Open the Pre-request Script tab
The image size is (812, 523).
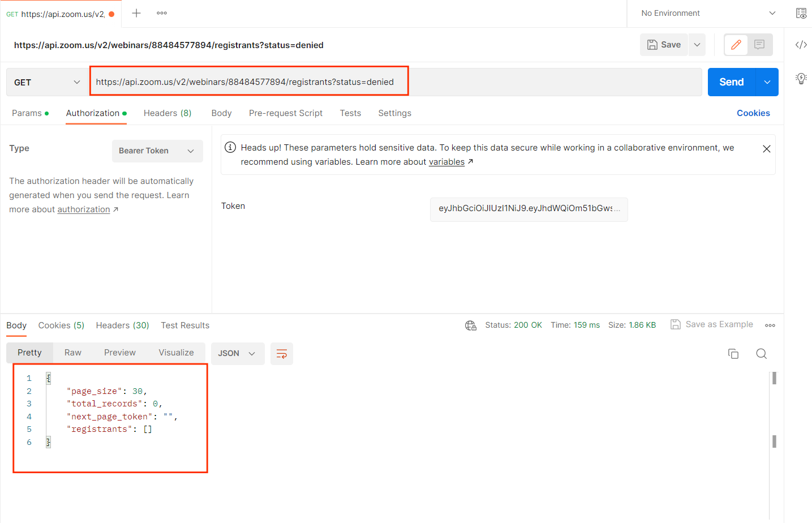286,113
